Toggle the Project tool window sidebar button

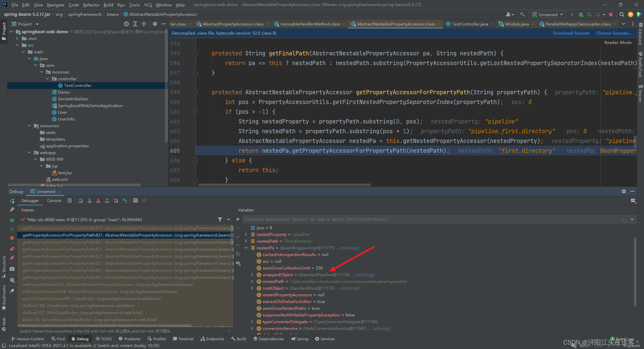click(x=4, y=31)
